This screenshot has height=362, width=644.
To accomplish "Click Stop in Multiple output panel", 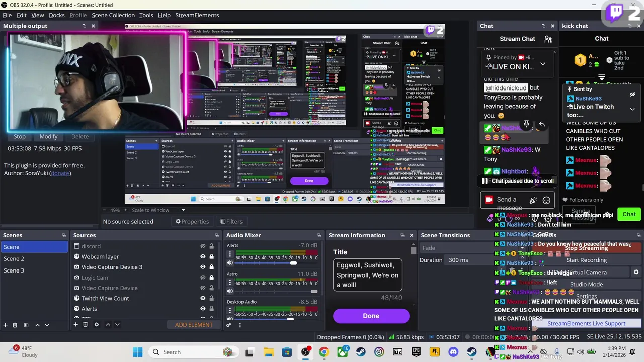I will coord(20,136).
